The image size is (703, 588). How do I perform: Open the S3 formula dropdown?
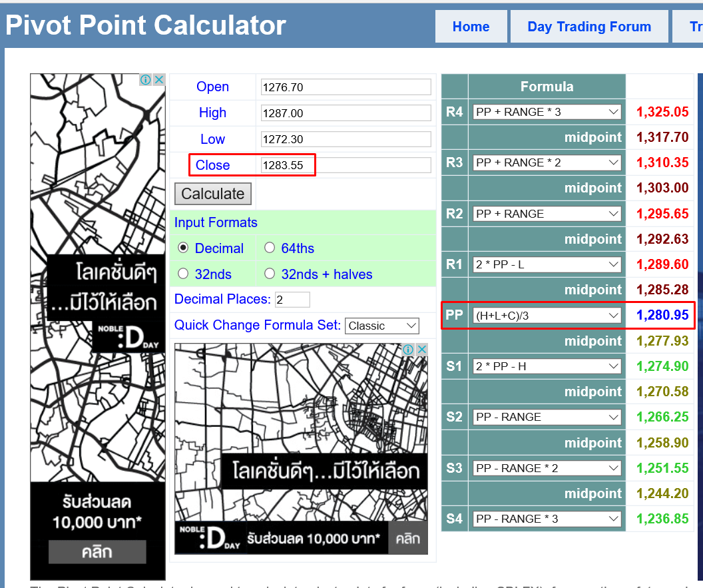click(547, 468)
